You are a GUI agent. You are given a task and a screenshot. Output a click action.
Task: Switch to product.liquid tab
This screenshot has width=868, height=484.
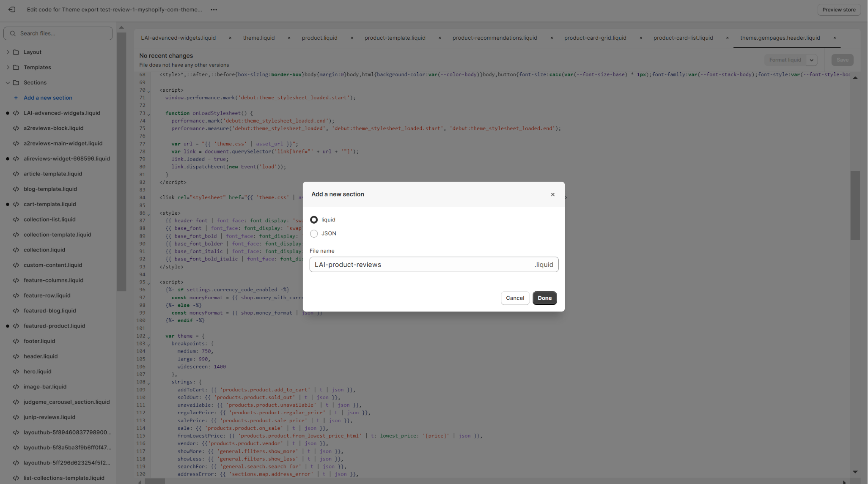point(319,38)
